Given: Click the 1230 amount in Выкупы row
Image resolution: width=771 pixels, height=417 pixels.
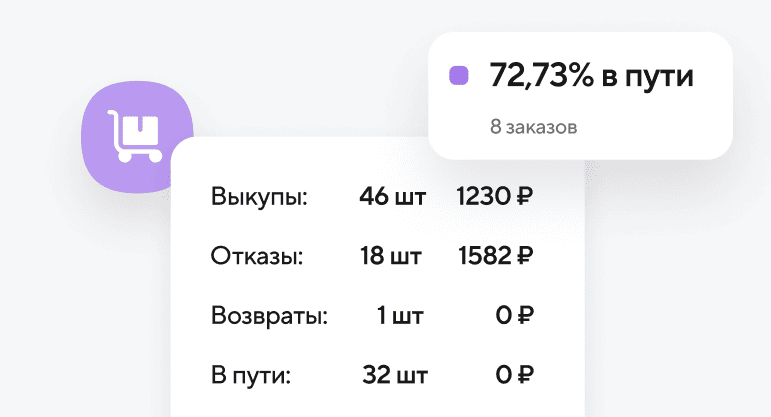Looking at the screenshot, I should 484,197.
